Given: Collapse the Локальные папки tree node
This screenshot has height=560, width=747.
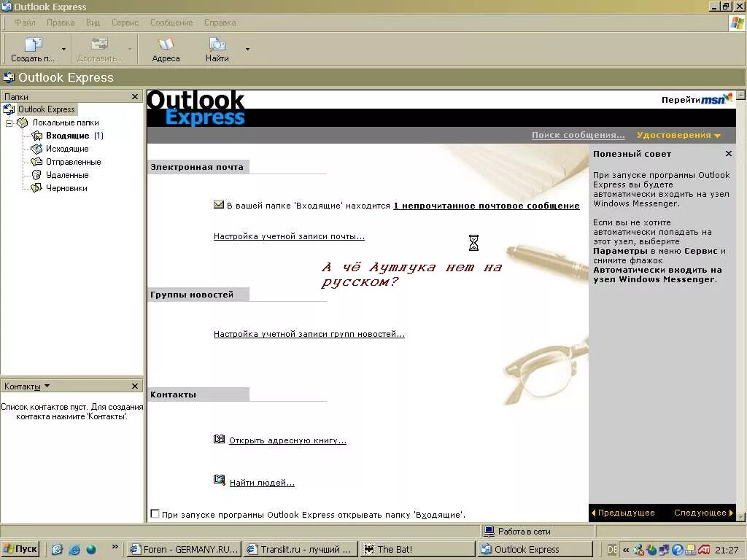Looking at the screenshot, I should point(9,122).
